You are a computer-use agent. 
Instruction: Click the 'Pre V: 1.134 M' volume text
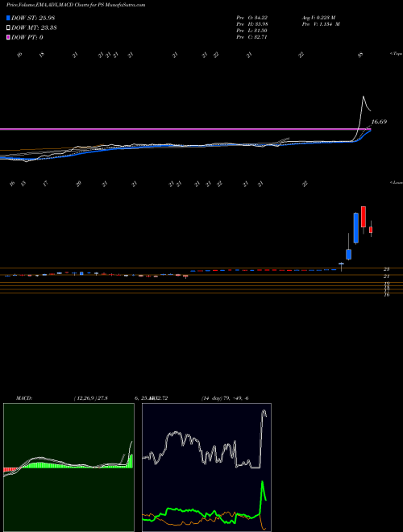click(x=322, y=24)
